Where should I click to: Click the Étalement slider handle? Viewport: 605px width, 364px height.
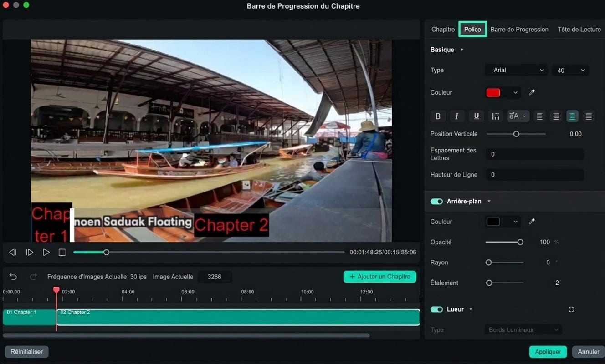click(489, 283)
